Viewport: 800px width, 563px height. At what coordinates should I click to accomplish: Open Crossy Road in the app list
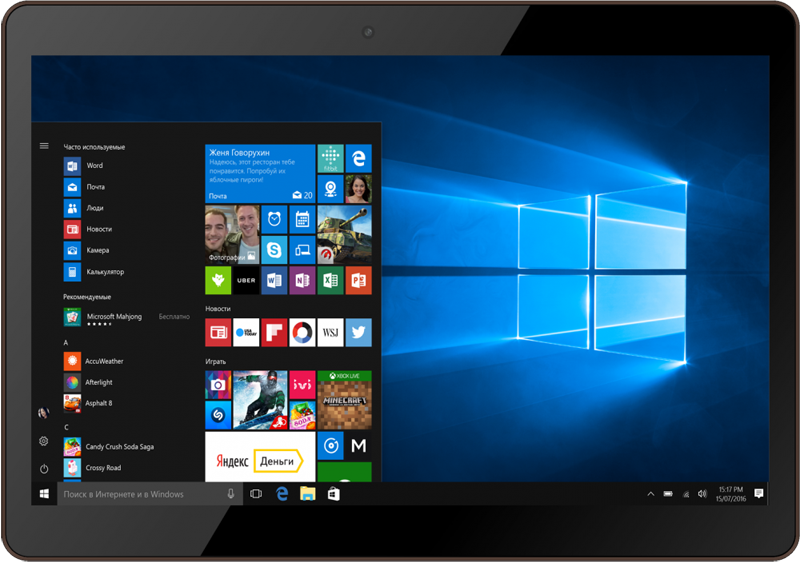coord(93,468)
